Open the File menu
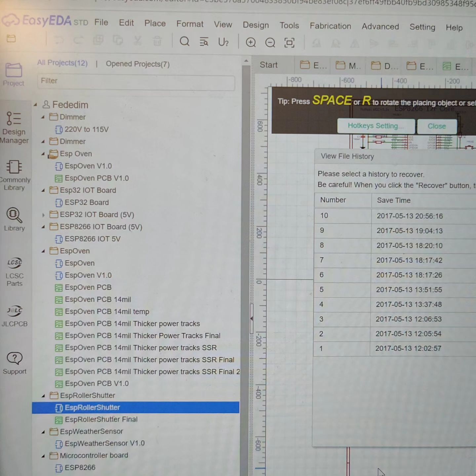The width and height of the screenshot is (476, 476). (101, 22)
